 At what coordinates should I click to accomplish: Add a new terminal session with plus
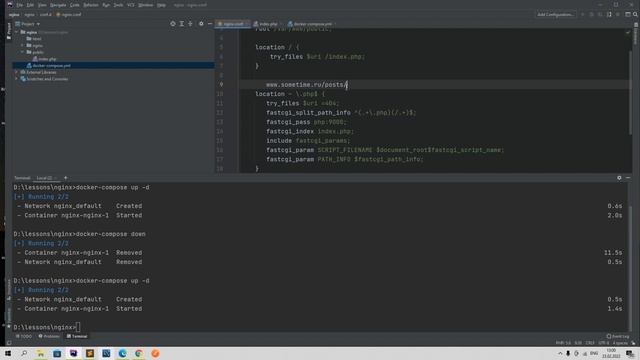coord(65,178)
